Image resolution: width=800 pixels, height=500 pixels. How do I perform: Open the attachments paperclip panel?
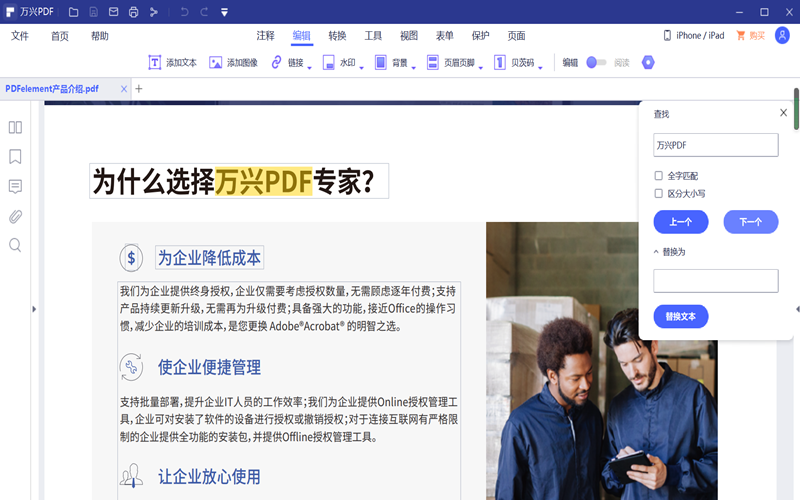click(15, 216)
